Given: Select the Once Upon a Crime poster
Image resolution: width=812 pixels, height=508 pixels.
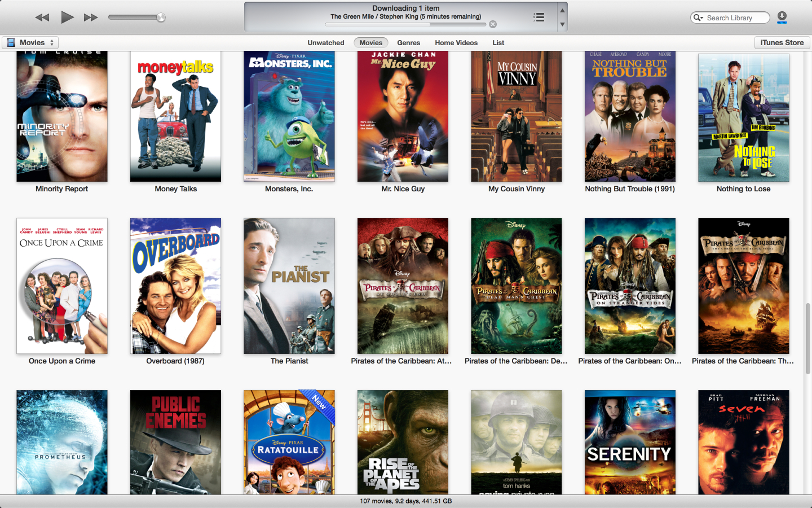Looking at the screenshot, I should pos(62,286).
